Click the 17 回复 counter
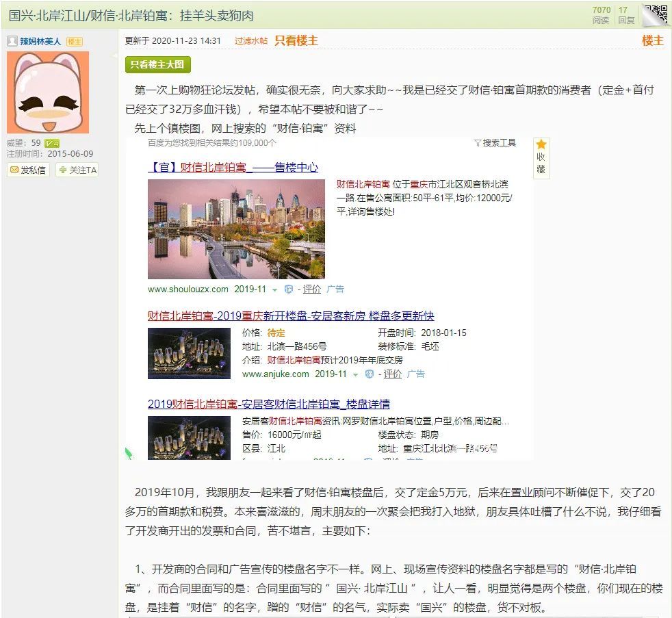 point(626,15)
